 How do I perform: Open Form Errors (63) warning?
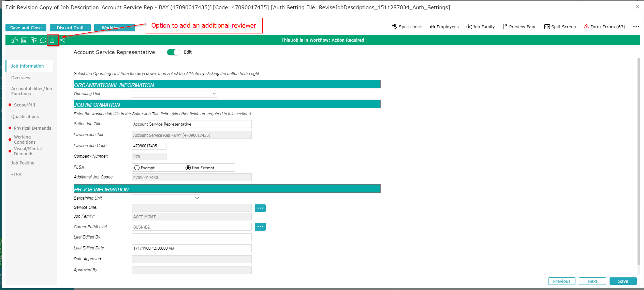pyautogui.click(x=604, y=27)
